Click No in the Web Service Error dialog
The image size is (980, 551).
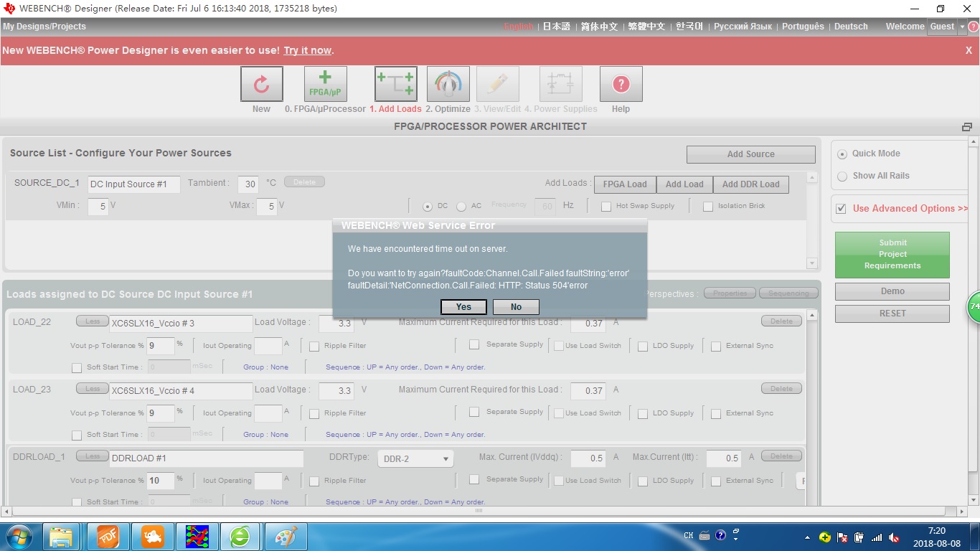[516, 307]
